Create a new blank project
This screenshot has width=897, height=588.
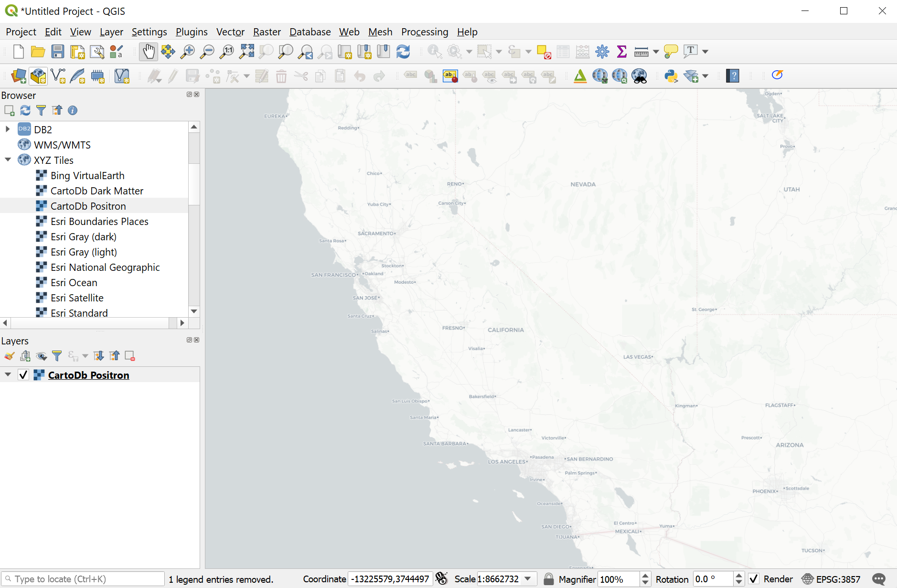click(x=19, y=52)
